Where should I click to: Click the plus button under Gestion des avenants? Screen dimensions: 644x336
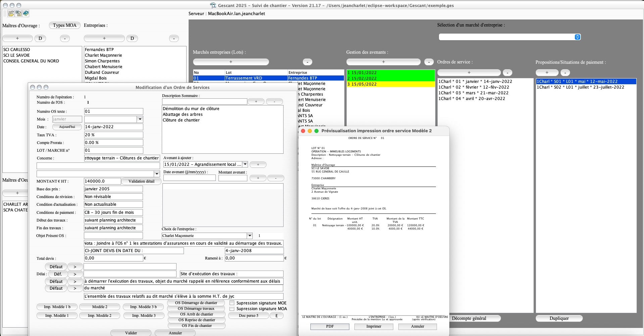pos(383,62)
